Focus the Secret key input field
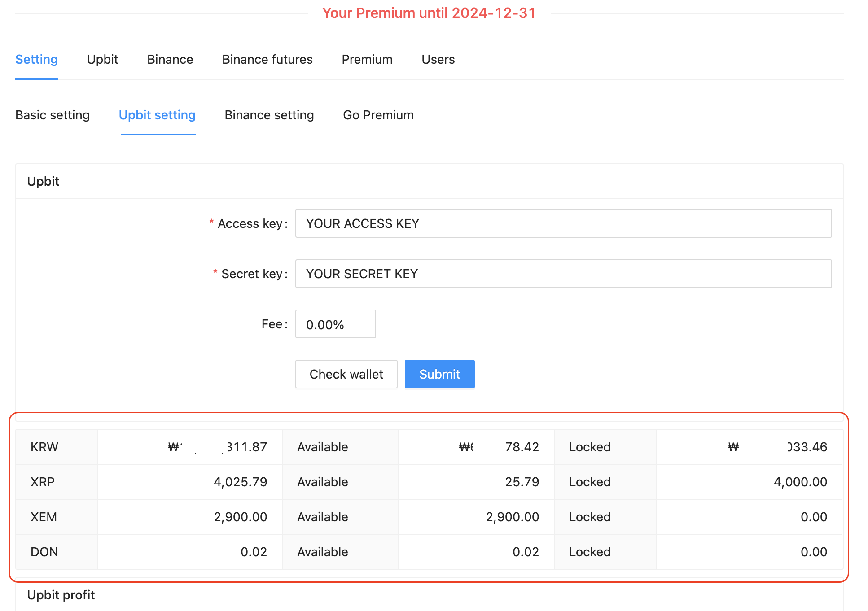The height and width of the screenshot is (611, 868). pos(563,274)
